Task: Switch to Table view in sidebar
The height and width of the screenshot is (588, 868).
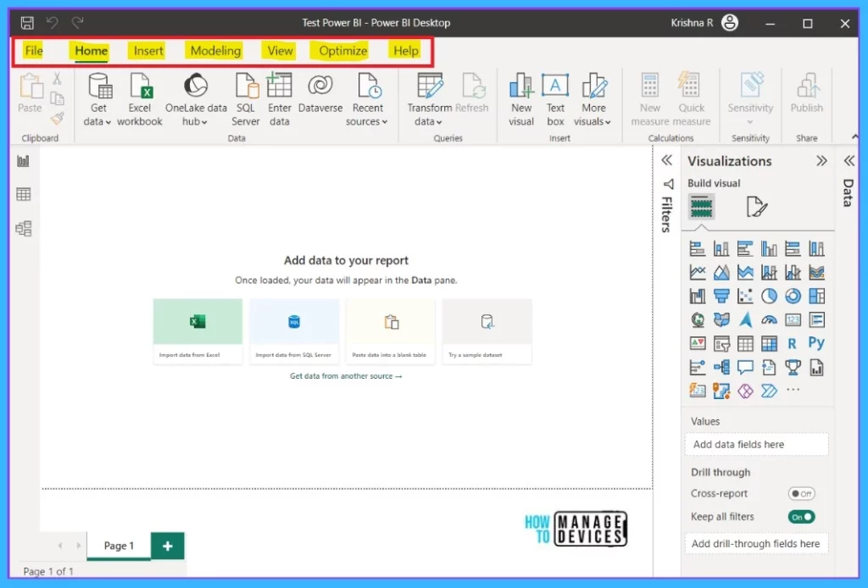Action: [23, 194]
